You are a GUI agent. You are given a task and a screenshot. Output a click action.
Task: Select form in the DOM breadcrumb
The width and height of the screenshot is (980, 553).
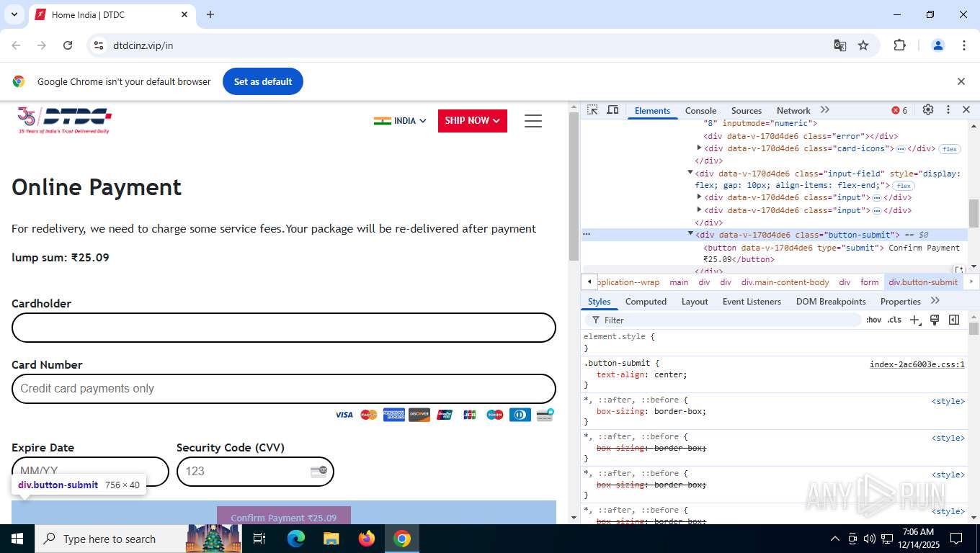(x=870, y=282)
